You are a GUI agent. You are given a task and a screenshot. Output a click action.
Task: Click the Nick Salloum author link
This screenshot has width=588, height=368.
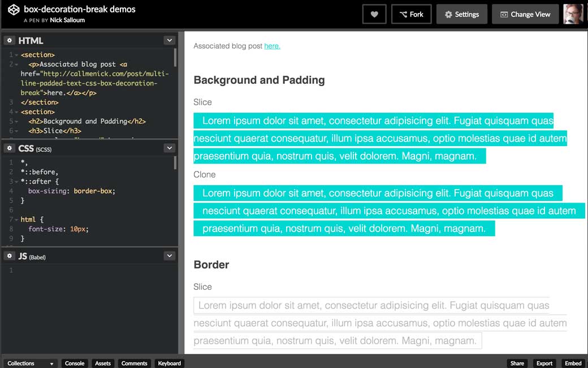click(67, 20)
